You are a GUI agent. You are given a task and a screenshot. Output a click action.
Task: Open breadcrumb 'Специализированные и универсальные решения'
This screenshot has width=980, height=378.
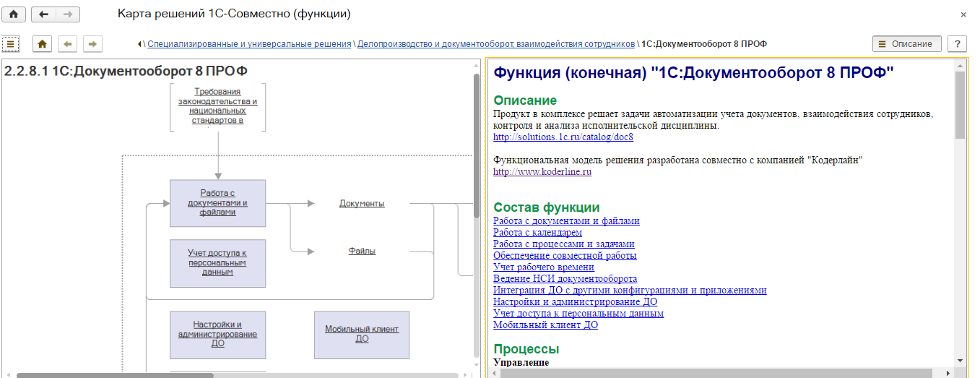pos(249,44)
